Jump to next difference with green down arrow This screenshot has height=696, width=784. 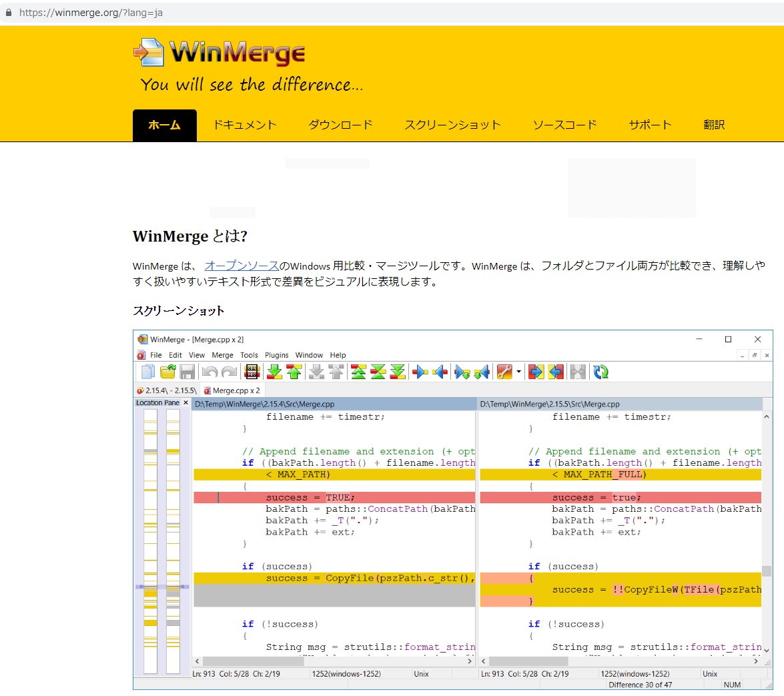click(x=274, y=372)
